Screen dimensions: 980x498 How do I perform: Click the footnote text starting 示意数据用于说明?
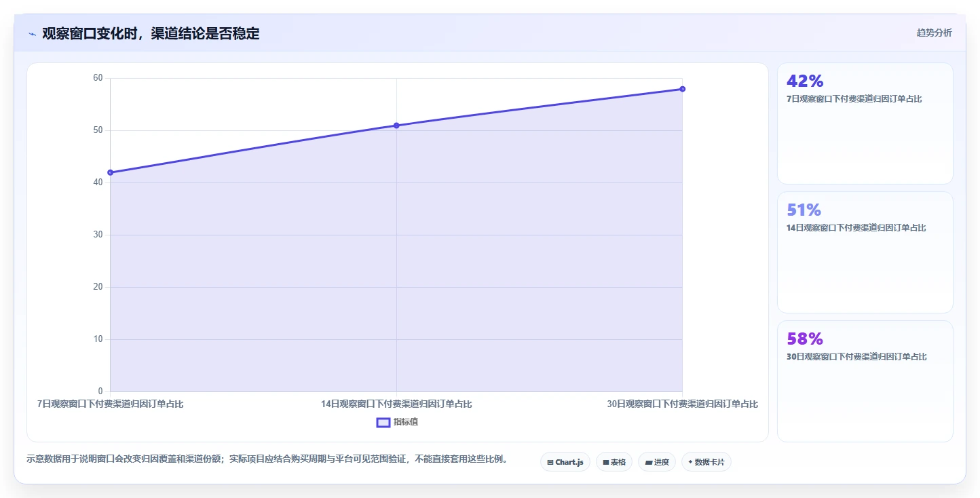pyautogui.click(x=267, y=459)
